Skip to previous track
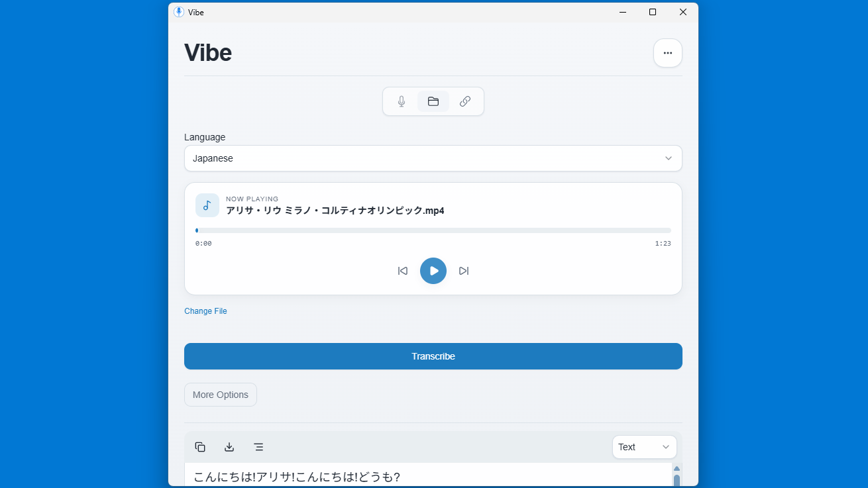Image resolution: width=868 pixels, height=488 pixels. (x=403, y=271)
